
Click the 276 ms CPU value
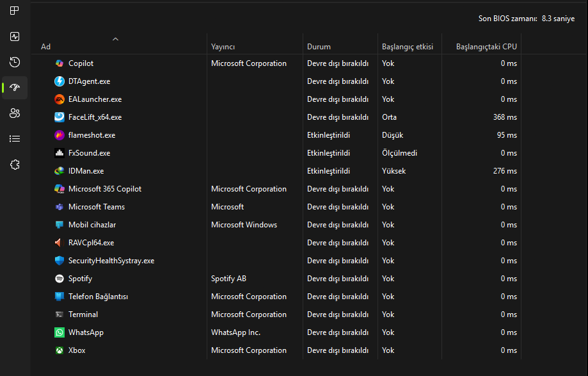click(x=505, y=171)
